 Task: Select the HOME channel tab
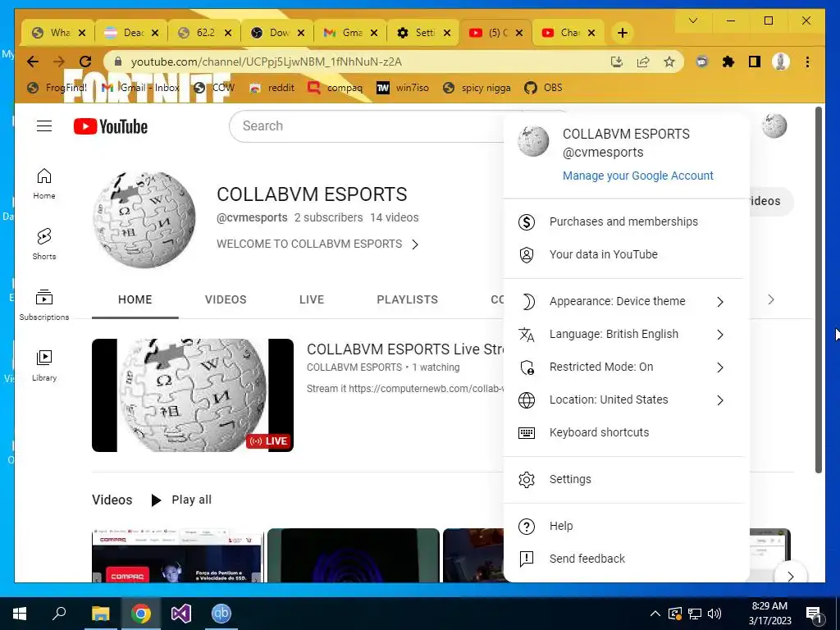(x=135, y=299)
